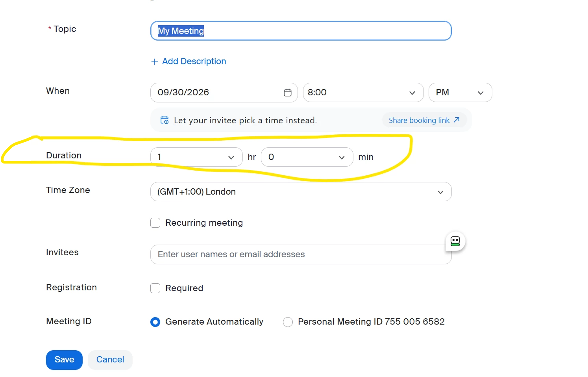
Task: Click the plus icon beside Add Description
Action: point(155,62)
